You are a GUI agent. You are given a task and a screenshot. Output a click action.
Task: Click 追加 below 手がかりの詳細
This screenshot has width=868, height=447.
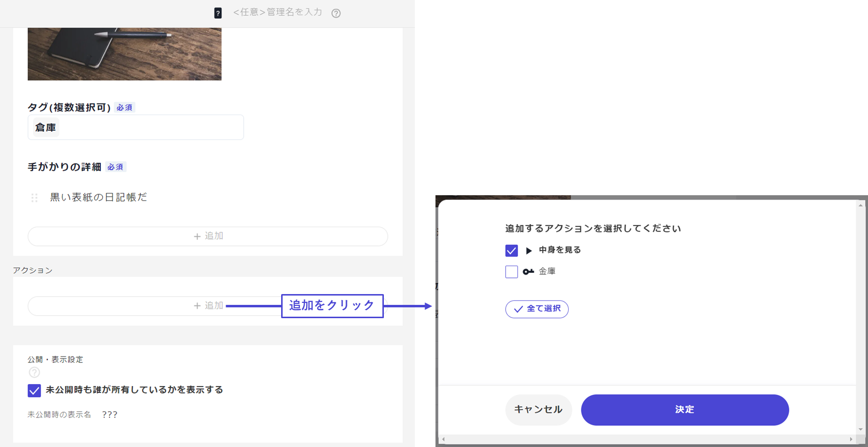[208, 236]
